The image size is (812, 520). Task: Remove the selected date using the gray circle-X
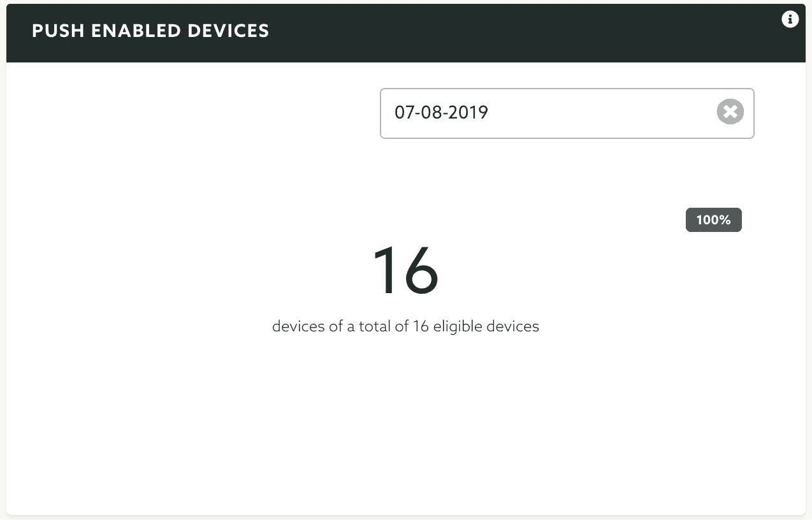730,112
